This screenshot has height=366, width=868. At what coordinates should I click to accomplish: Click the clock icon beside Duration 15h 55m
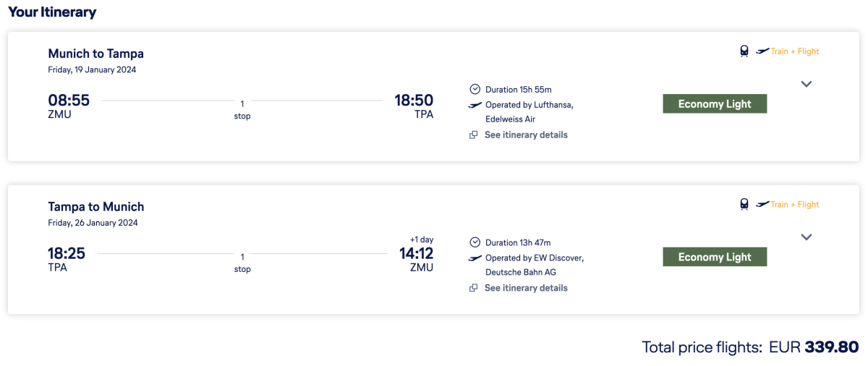[x=475, y=90]
